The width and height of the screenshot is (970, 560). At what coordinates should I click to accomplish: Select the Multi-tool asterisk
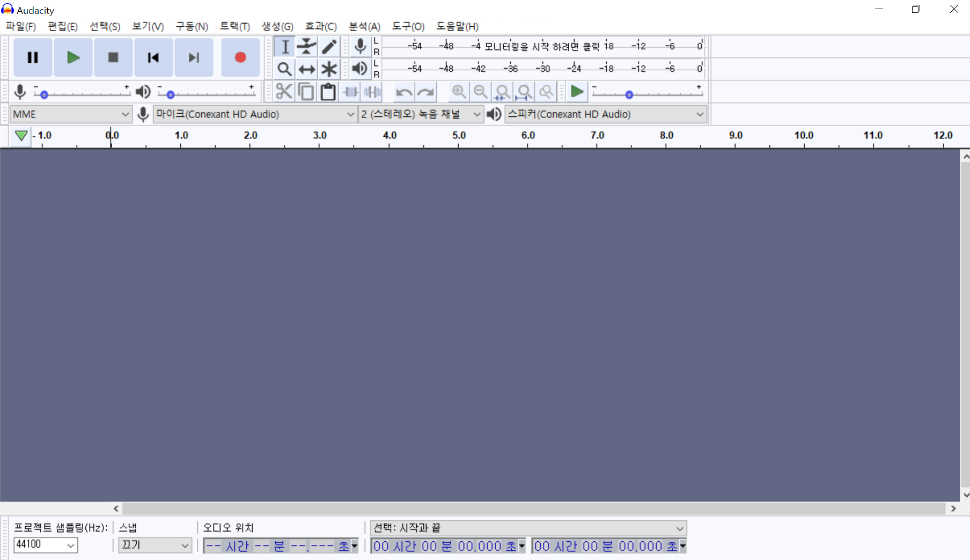point(329,69)
